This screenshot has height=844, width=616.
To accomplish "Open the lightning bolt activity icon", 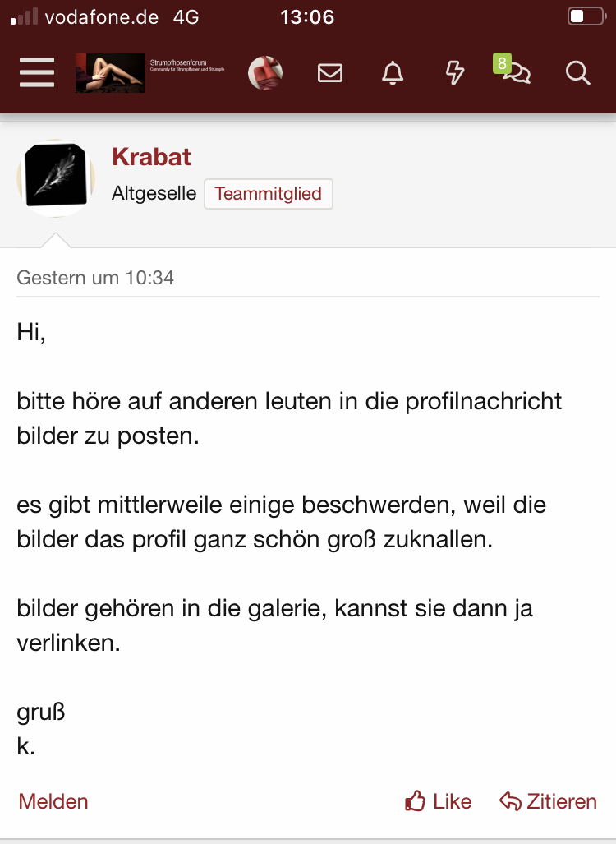I will (x=455, y=72).
